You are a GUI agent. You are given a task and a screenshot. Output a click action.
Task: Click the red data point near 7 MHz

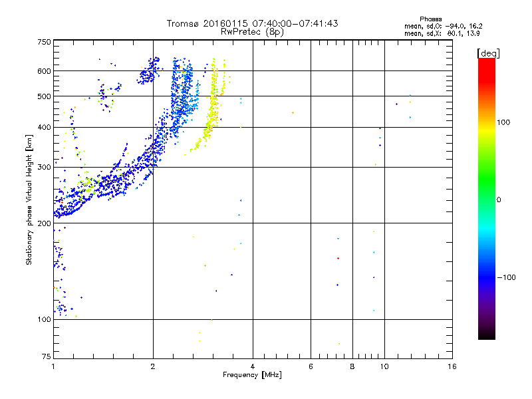[338, 258]
